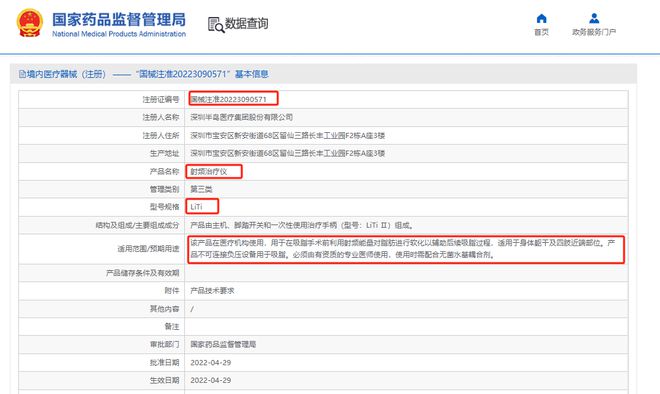Click National Medical Products Administration subtitle
This screenshot has height=394, width=660.
click(119, 34)
